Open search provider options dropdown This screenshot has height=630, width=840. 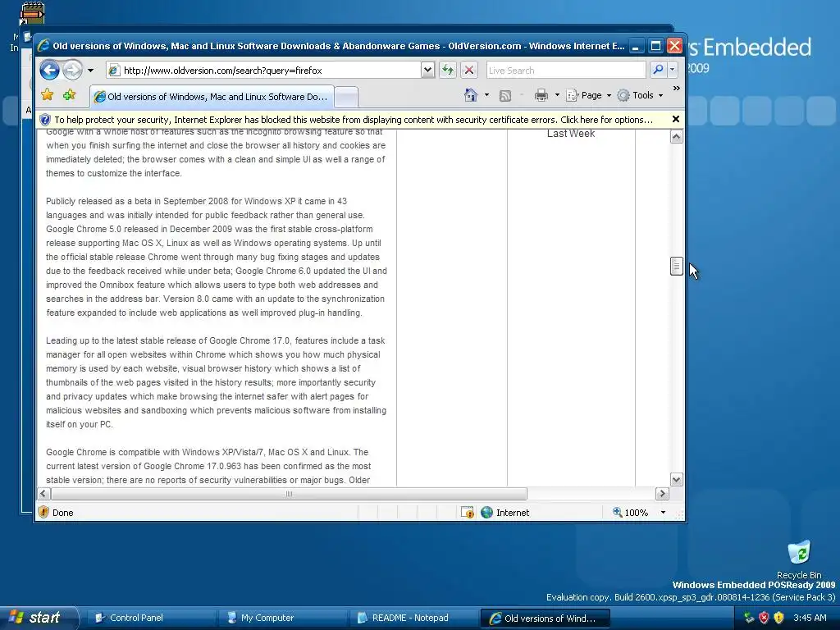coord(673,71)
